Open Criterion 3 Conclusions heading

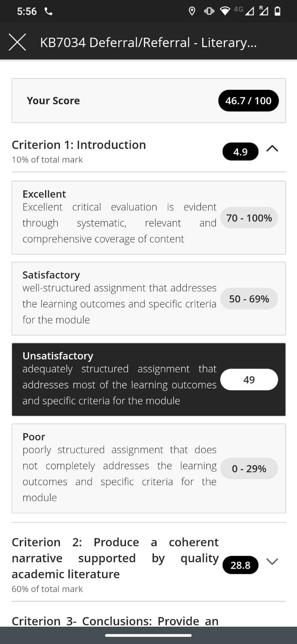click(115, 621)
